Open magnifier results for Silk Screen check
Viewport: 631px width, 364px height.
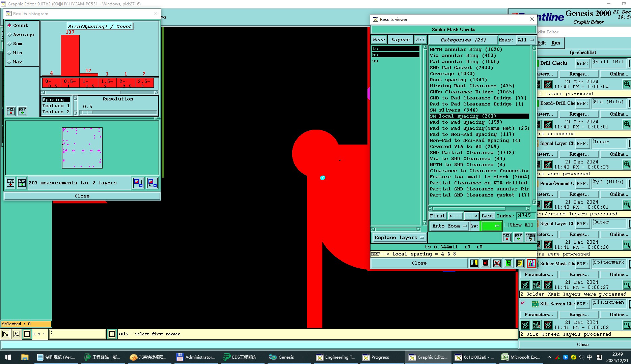coord(627,325)
